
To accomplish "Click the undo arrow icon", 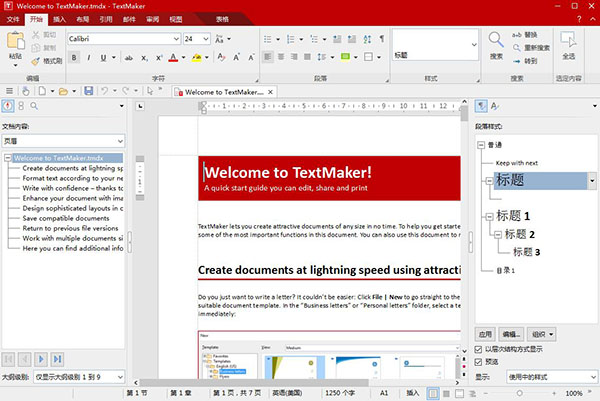I will (104, 91).
